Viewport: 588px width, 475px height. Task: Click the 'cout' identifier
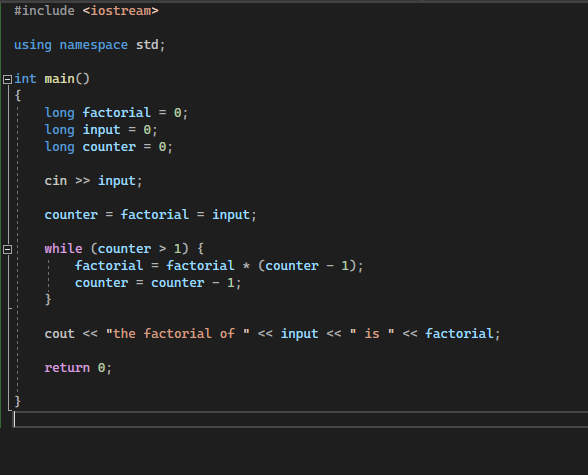coord(60,334)
